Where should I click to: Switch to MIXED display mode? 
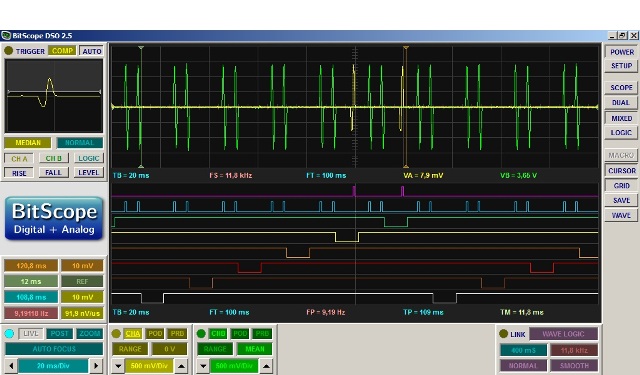[621, 118]
